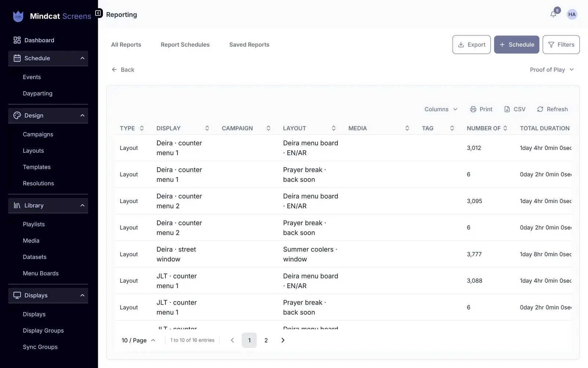Click the Export button

(472, 45)
